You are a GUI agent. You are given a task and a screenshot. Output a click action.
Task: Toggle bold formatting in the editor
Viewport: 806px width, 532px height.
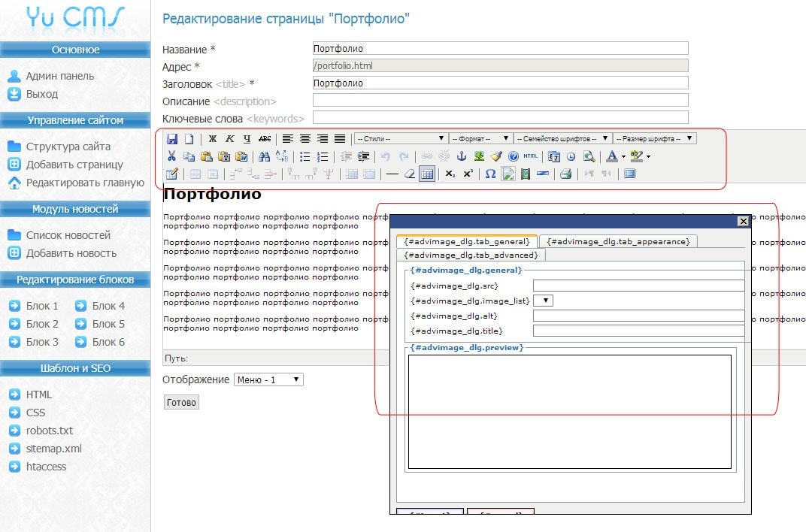213,139
